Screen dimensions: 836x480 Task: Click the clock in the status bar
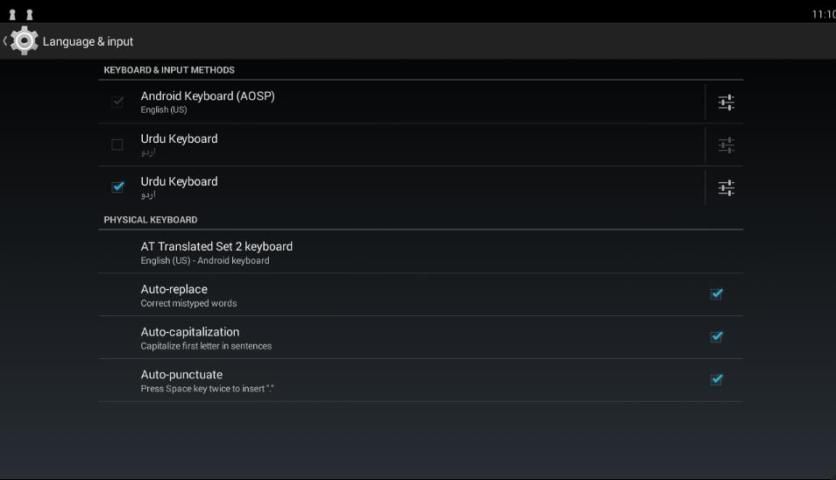[x=823, y=14]
